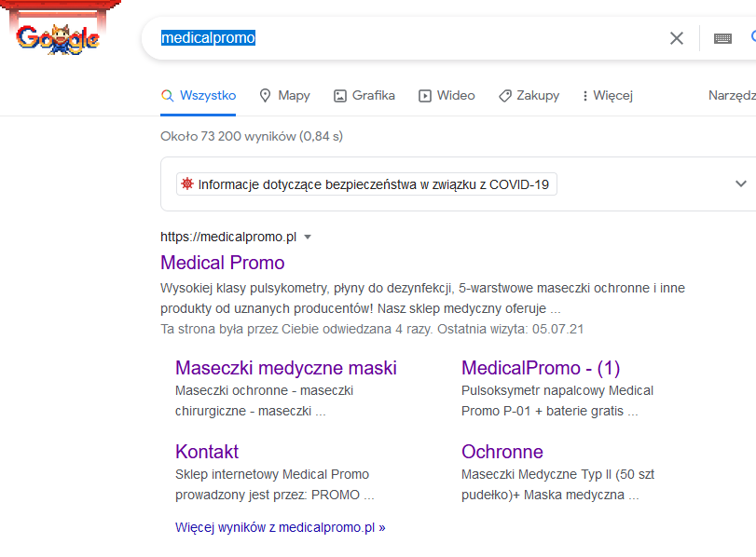
Task: Open the Wideo tab
Action: click(447, 95)
